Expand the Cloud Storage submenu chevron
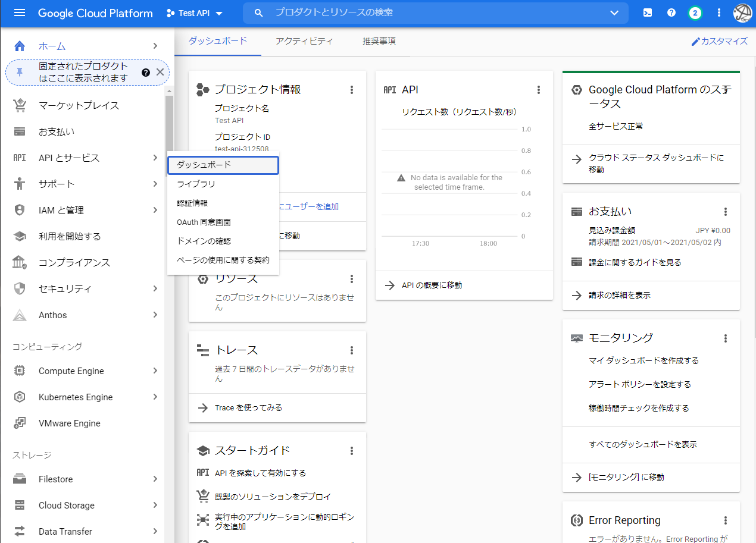The height and width of the screenshot is (543, 756). 155,506
